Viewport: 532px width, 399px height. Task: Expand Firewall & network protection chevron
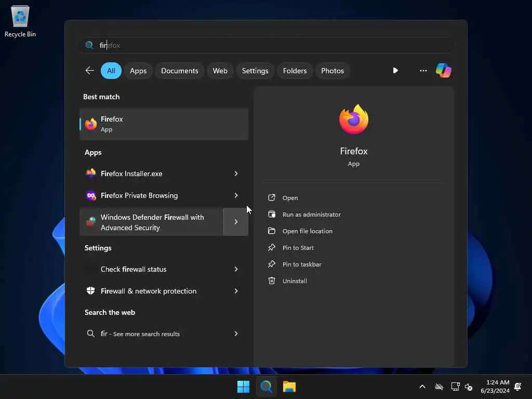(236, 291)
